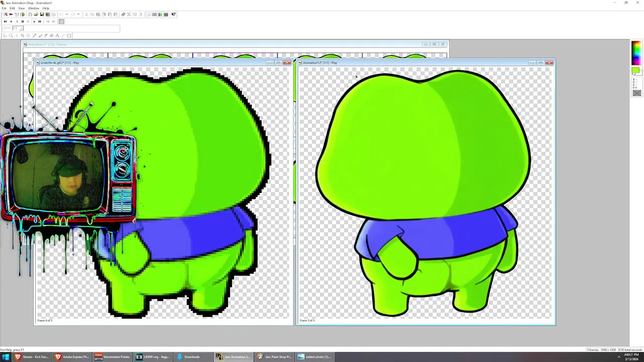The height and width of the screenshot is (362, 644).
Task: Click the '1000 x 1000' status bar entry
Action: point(608,350)
